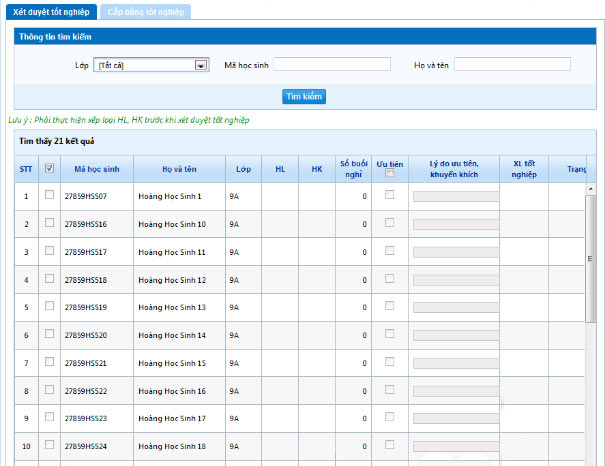Click the Mã học sinh input field
Image resolution: width=605 pixels, height=466 pixels.
(x=332, y=65)
